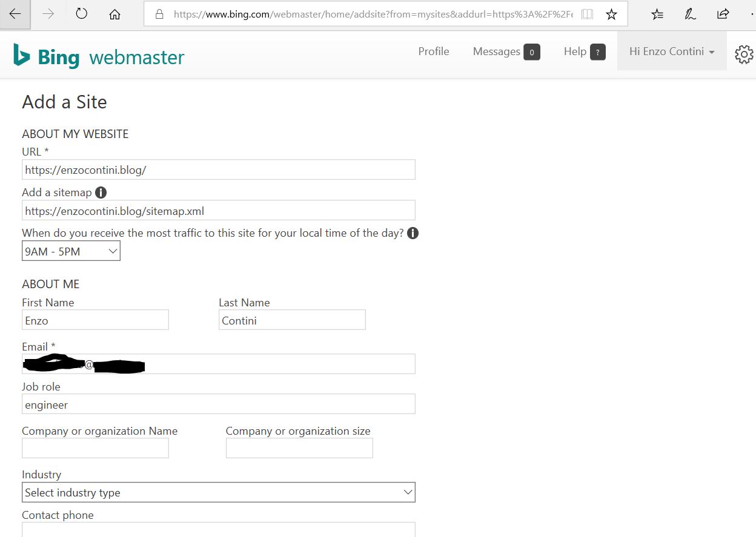Click the Bing webmaster logo
The height and width of the screenshot is (537, 756).
99,57
